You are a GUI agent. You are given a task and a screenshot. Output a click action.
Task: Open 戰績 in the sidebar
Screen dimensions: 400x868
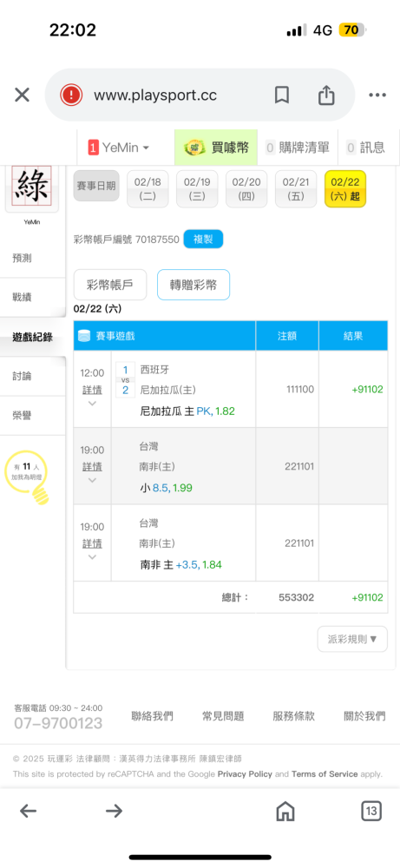pyautogui.click(x=23, y=297)
